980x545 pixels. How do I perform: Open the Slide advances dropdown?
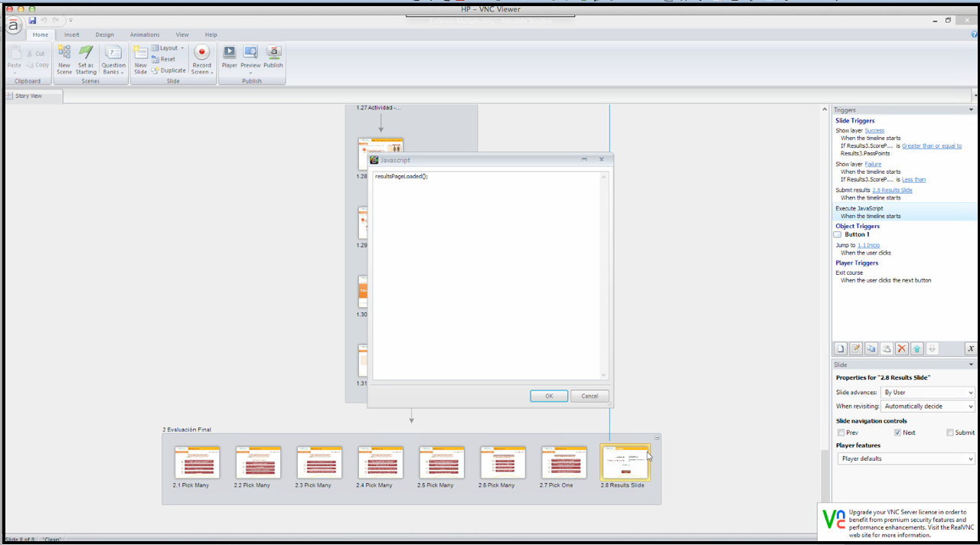click(x=928, y=393)
